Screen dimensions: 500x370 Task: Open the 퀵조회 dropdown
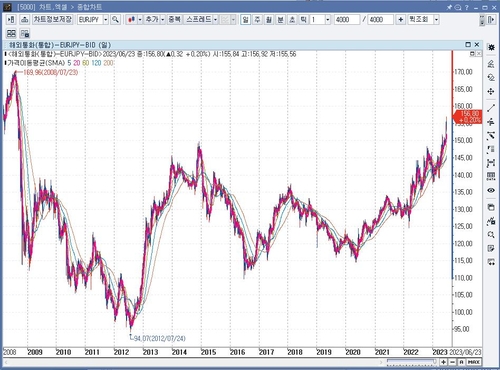pyautogui.click(x=436, y=20)
